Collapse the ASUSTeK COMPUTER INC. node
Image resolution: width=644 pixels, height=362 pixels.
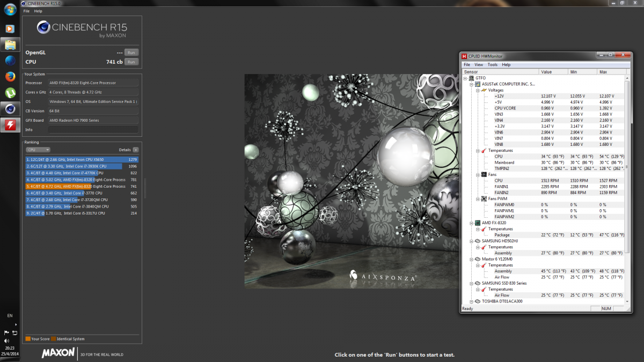[x=471, y=84]
